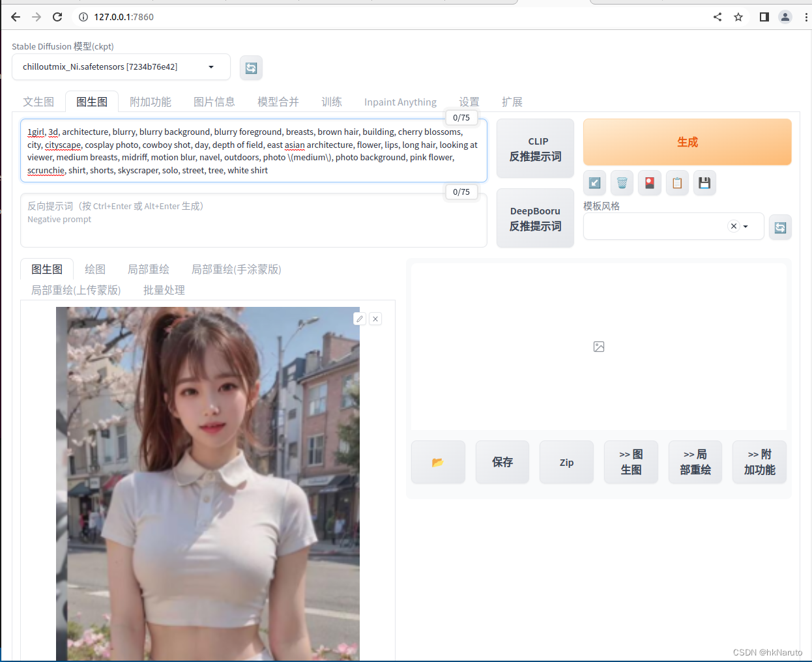Click the 生成 generate button
The width and height of the screenshot is (812, 662).
coord(687,141)
